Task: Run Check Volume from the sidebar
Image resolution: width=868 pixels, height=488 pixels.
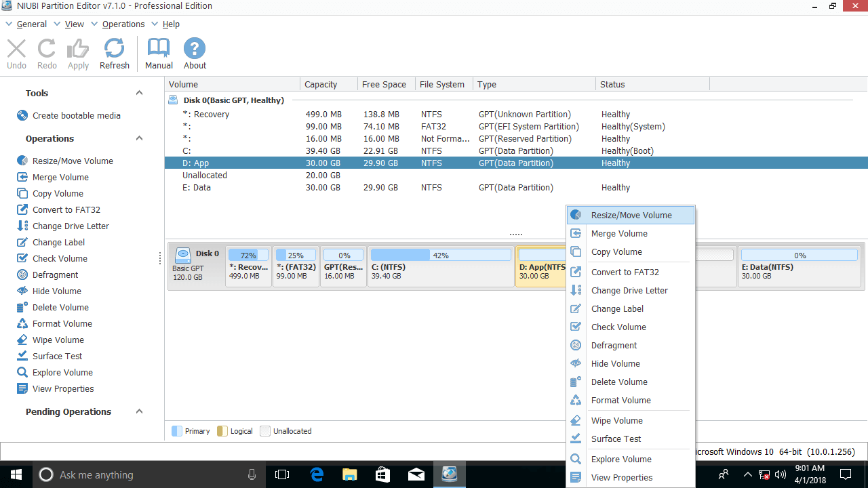Action: coord(52,258)
